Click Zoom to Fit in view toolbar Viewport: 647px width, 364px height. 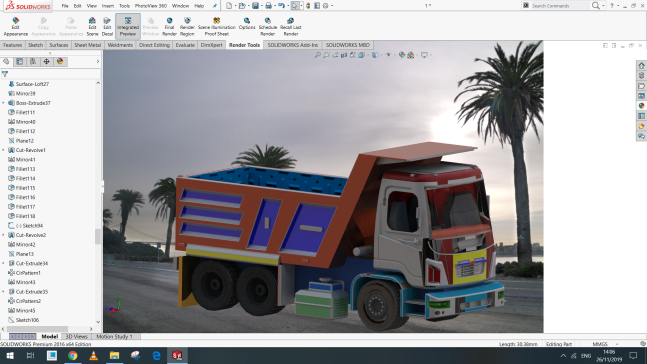tap(317, 55)
